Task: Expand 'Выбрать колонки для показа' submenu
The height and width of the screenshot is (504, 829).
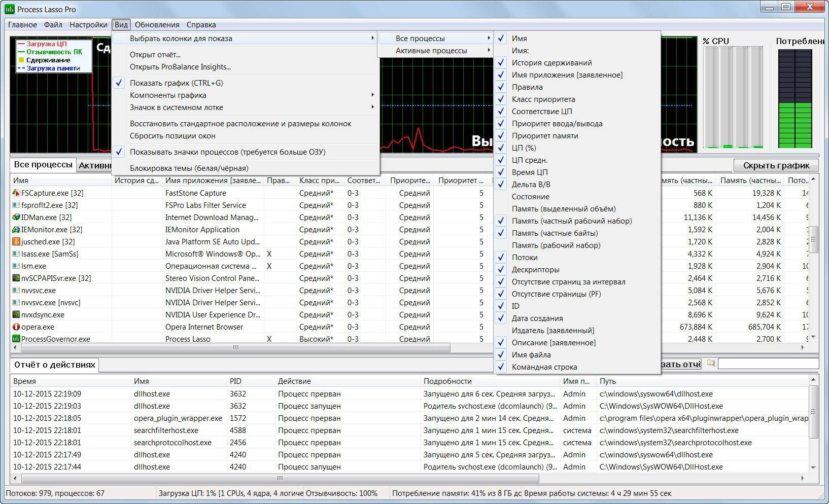Action: point(246,38)
